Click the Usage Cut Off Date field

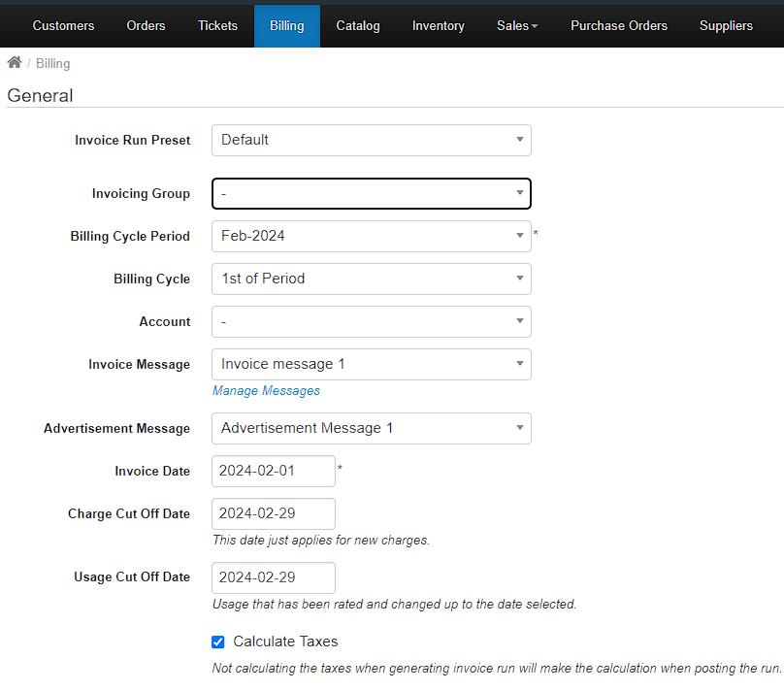(274, 577)
